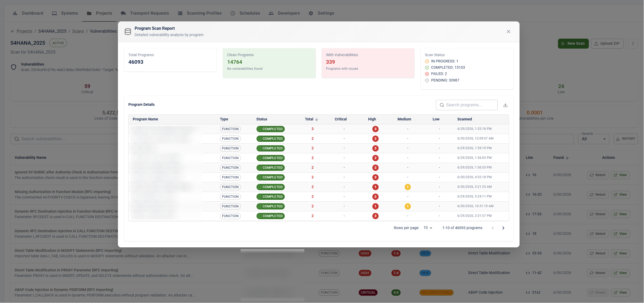The height and width of the screenshot is (303, 644).
Task: Click the Search programs input field
Action: coord(466,105)
